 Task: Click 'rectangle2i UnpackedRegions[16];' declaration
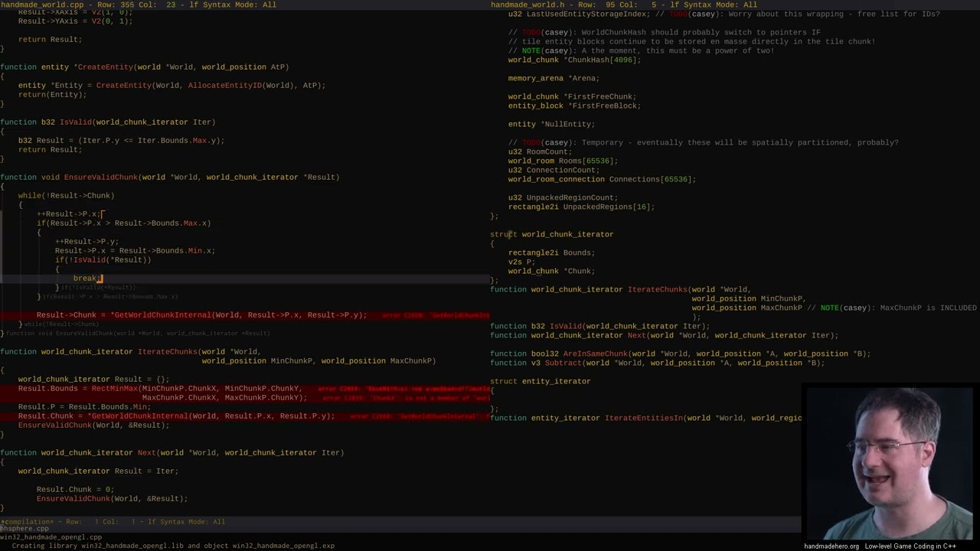pyautogui.click(x=581, y=207)
